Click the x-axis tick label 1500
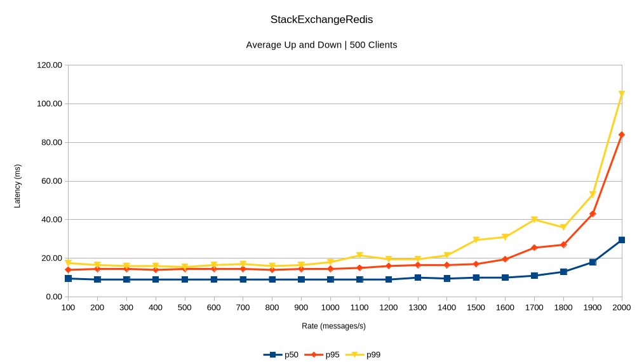This screenshot has height=362, width=644. pos(476,307)
